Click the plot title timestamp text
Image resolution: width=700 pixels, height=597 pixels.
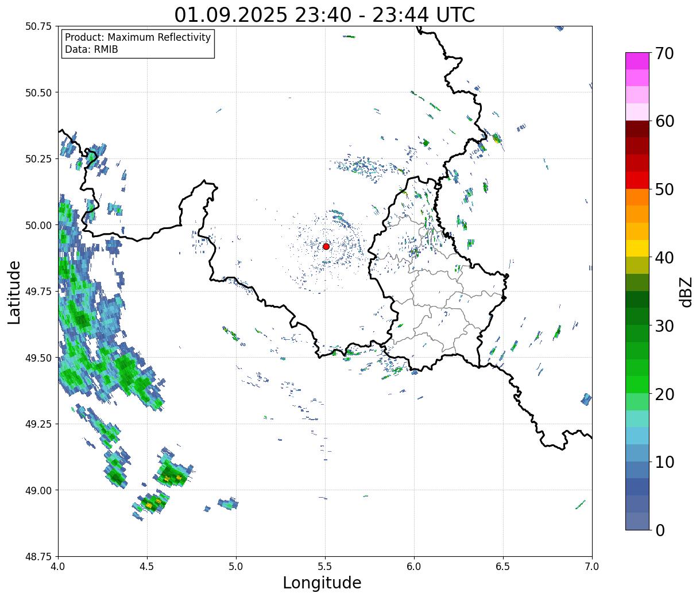(x=324, y=14)
